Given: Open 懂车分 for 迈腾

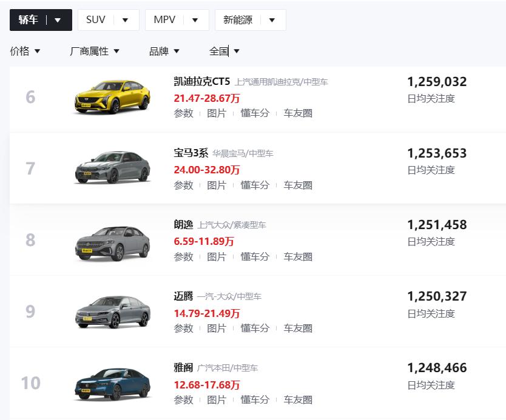Looking at the screenshot, I should [x=255, y=328].
